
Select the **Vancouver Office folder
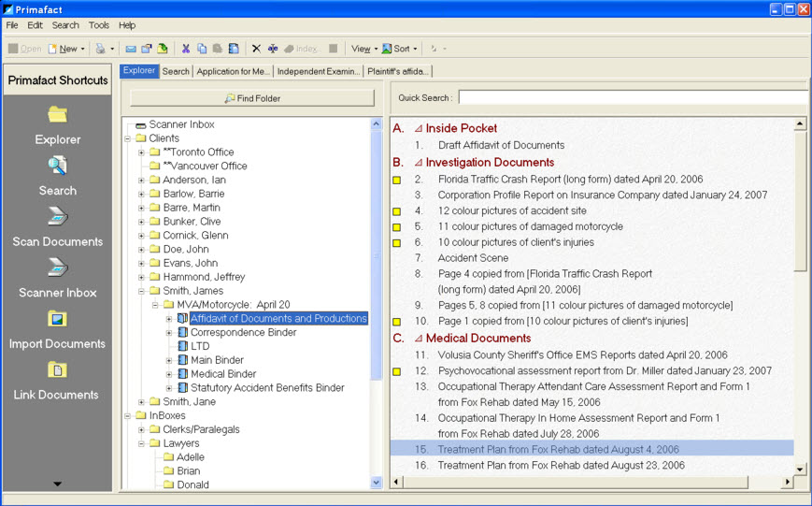click(205, 166)
